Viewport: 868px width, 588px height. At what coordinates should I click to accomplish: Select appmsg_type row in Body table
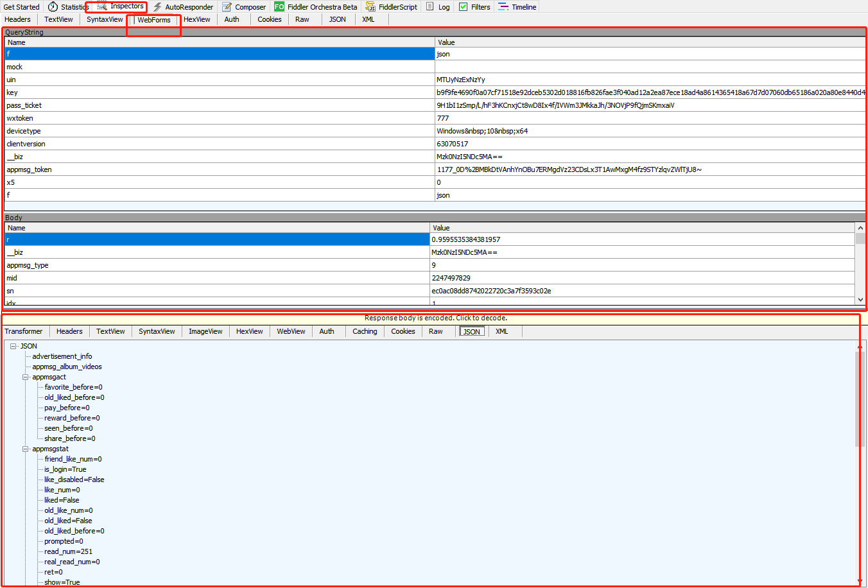click(430, 265)
